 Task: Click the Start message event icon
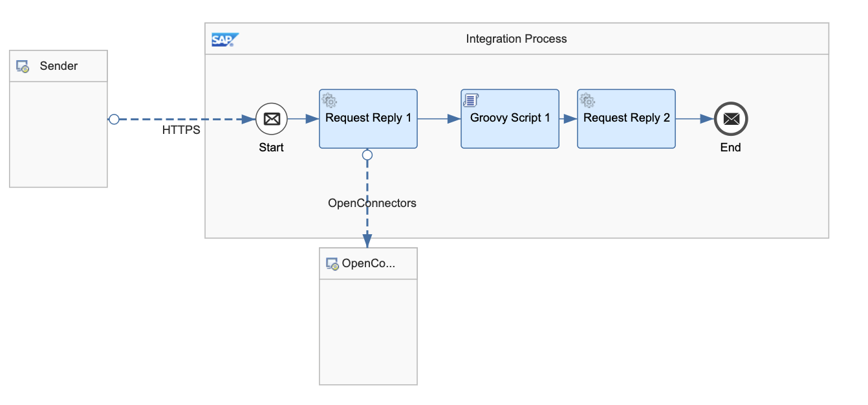(271, 119)
